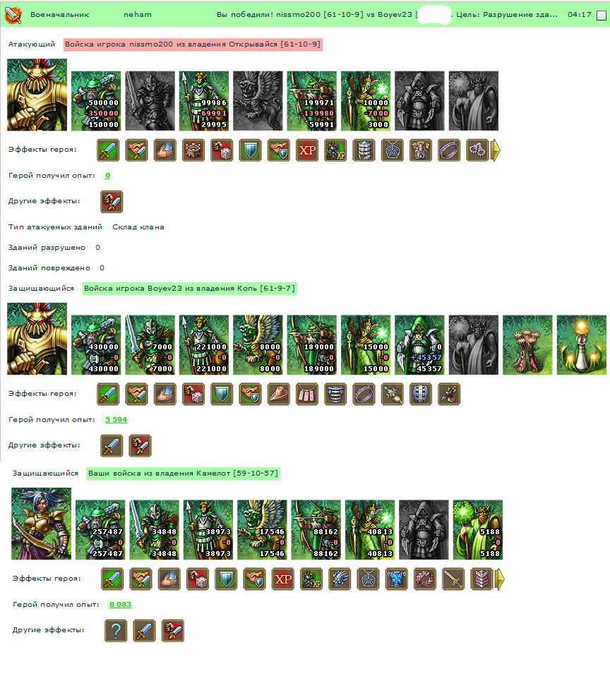This screenshot has width=610, height=700.
Task: Expand attacker's hero effects with yellow arrow
Action: [x=496, y=150]
